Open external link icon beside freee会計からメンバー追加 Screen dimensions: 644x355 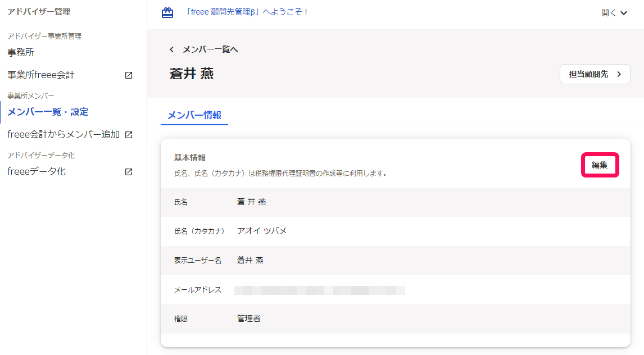click(x=129, y=135)
